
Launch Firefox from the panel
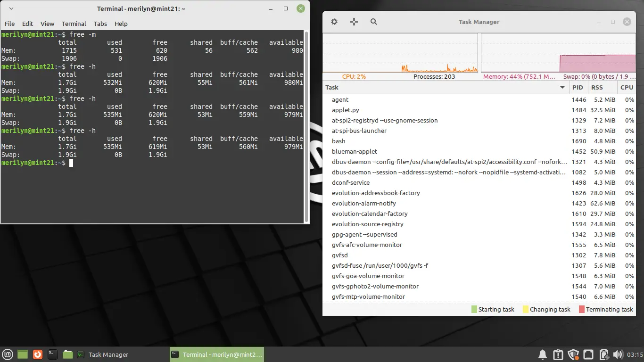coord(38,354)
